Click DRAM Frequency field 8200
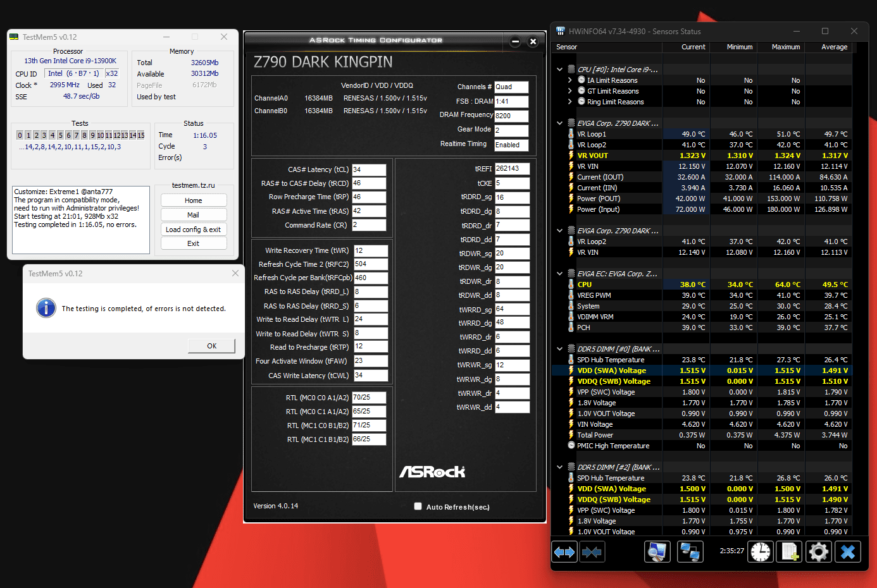The height and width of the screenshot is (588, 877). pyautogui.click(x=511, y=116)
